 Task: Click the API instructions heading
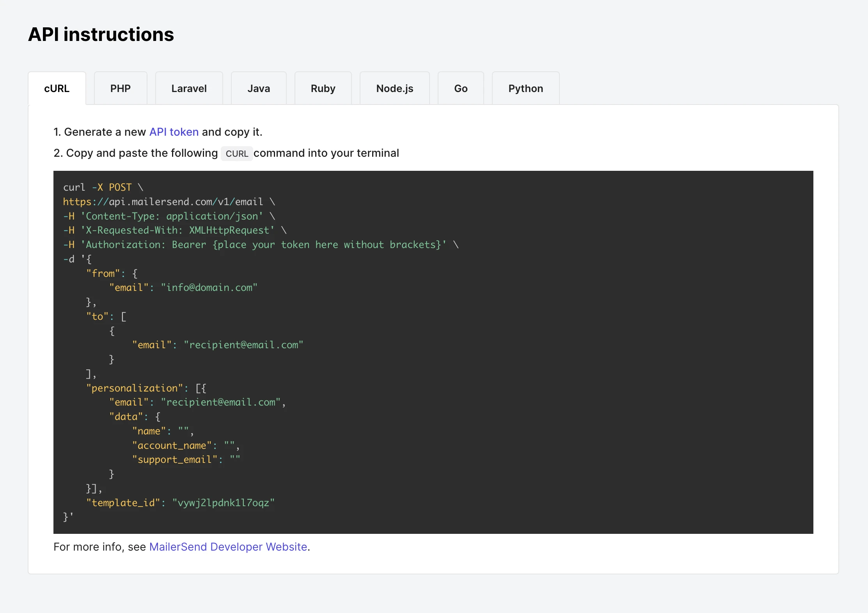pos(101,34)
